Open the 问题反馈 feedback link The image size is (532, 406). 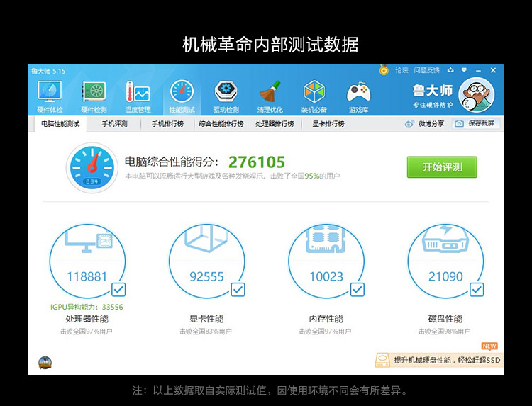[426, 70]
